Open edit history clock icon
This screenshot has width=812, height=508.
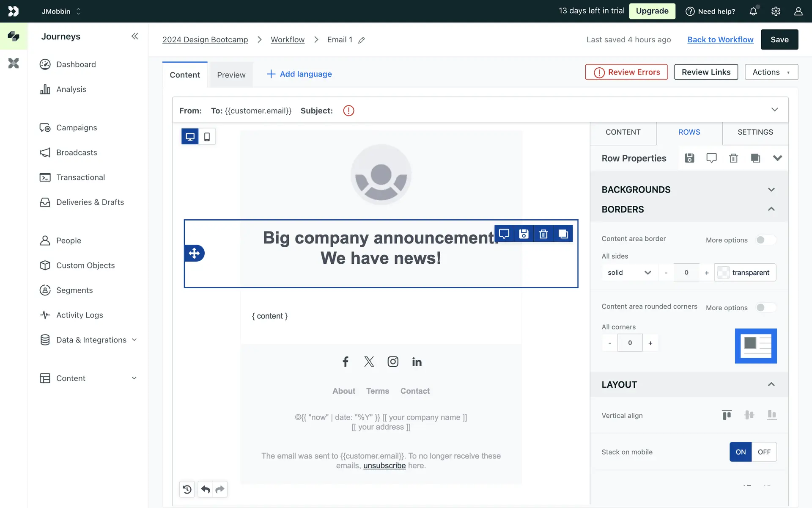[187, 489]
